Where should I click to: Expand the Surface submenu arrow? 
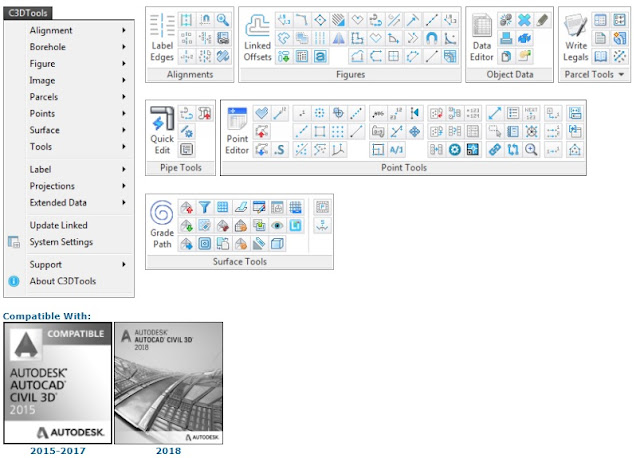click(x=124, y=130)
